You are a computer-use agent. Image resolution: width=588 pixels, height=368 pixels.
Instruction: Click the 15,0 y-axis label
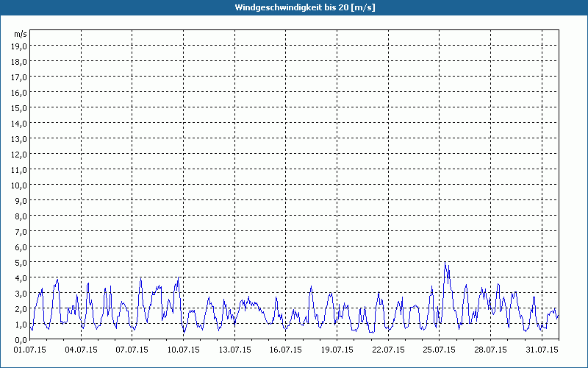(20, 107)
